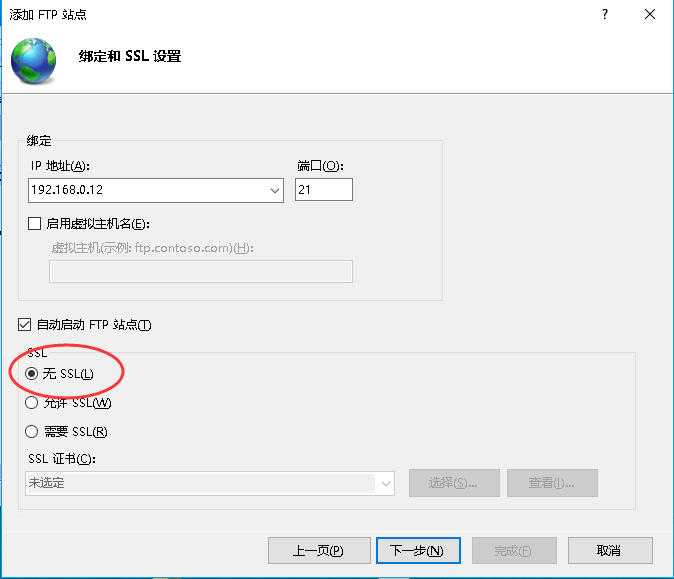Image resolution: width=674 pixels, height=579 pixels.
Task: Select the 无 SSL radio button
Action: [31, 374]
